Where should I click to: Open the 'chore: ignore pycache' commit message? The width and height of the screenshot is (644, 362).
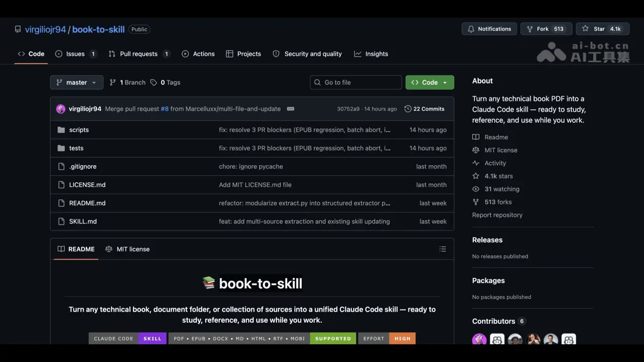(251, 166)
